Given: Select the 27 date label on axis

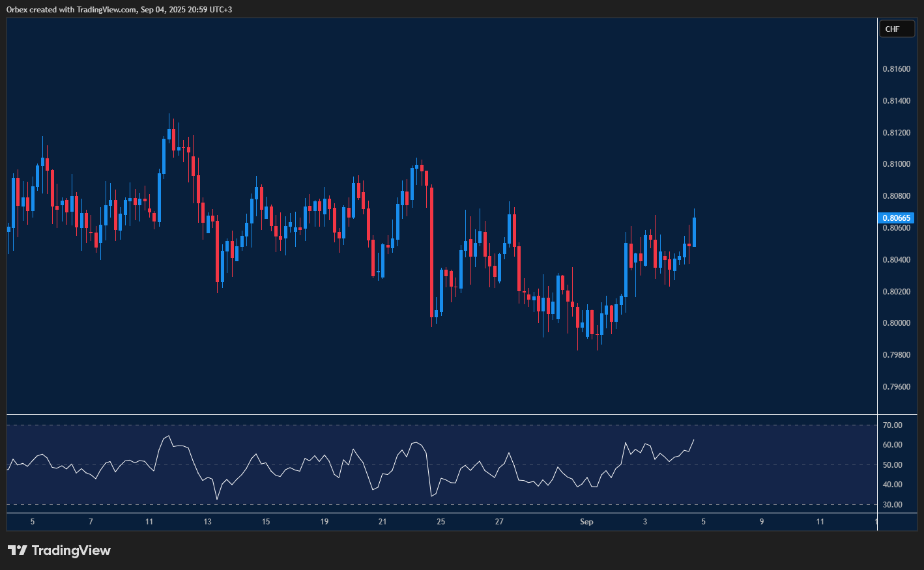Looking at the screenshot, I should (499, 522).
